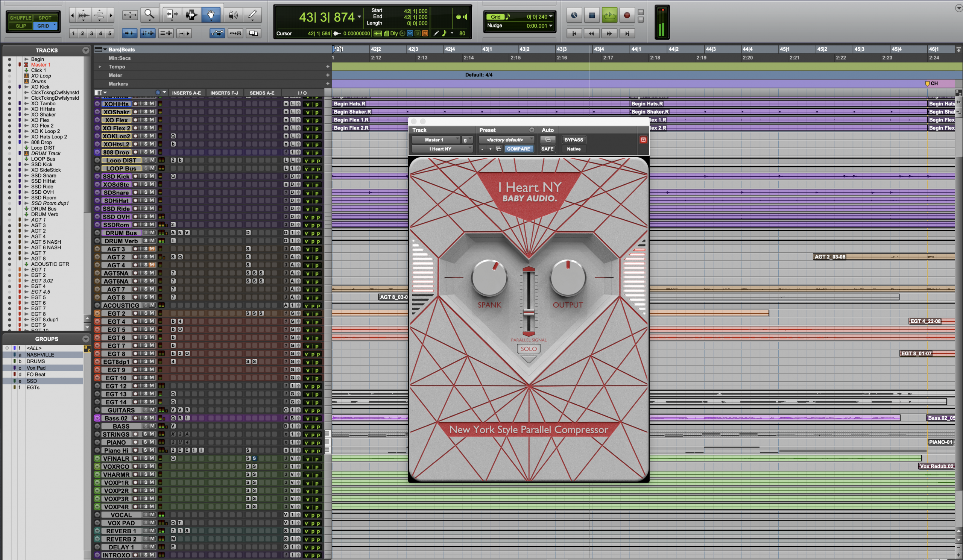
Task: Select the Pencil tool
Action: tap(252, 15)
